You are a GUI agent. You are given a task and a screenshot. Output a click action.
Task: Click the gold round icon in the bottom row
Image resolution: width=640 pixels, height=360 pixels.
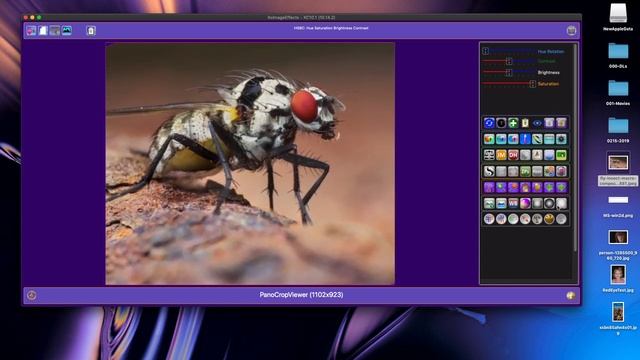pos(549,219)
